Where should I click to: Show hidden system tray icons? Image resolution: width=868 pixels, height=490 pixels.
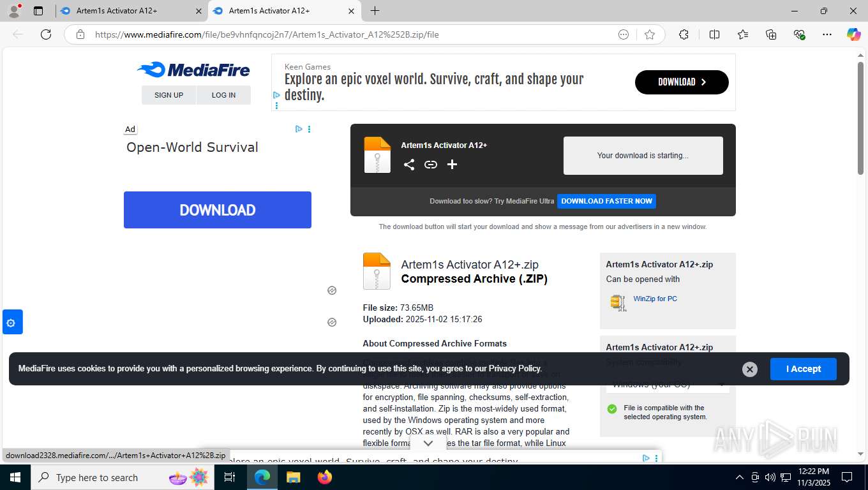(x=740, y=477)
